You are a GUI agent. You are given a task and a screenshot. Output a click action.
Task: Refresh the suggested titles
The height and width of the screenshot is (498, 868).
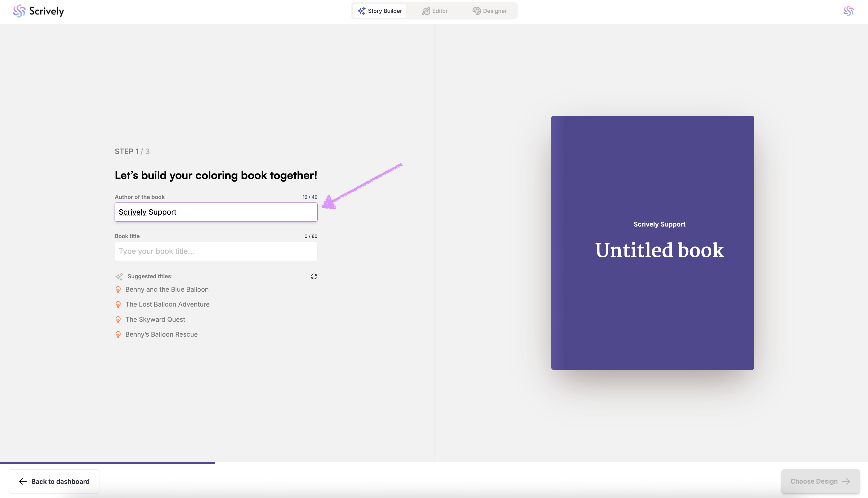tap(314, 276)
